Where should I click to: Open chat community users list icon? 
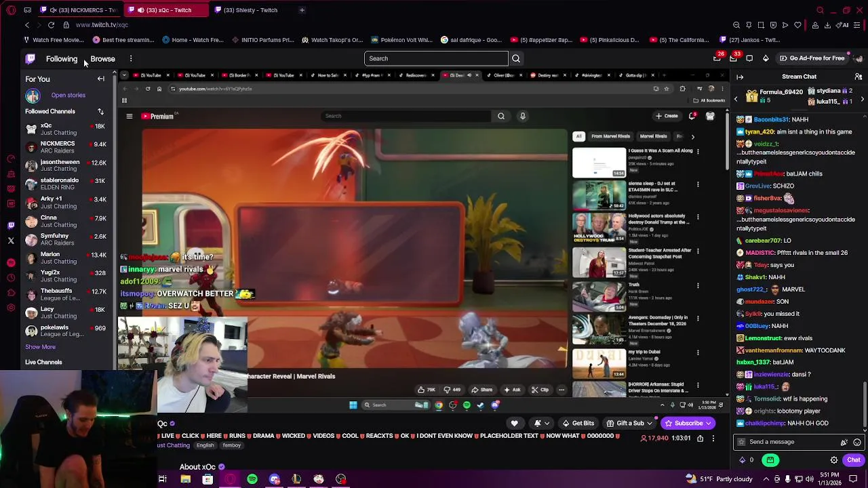[859, 77]
